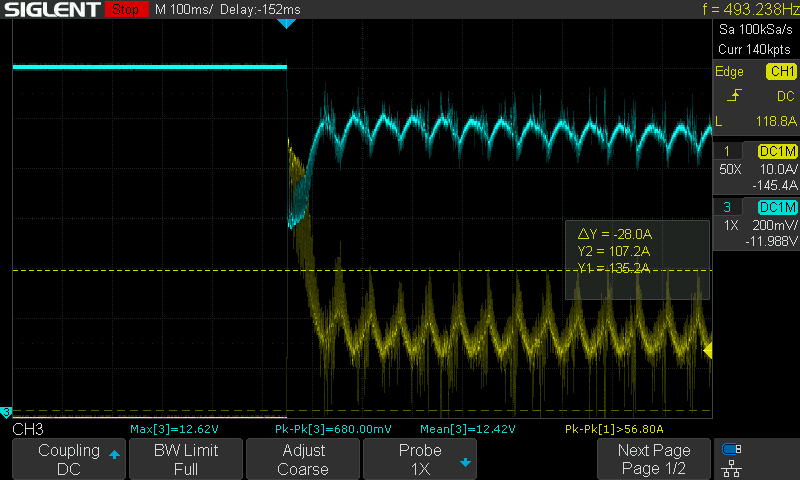
Task: Click the channel 1 scale 10.0A/ value
Action: (779, 169)
